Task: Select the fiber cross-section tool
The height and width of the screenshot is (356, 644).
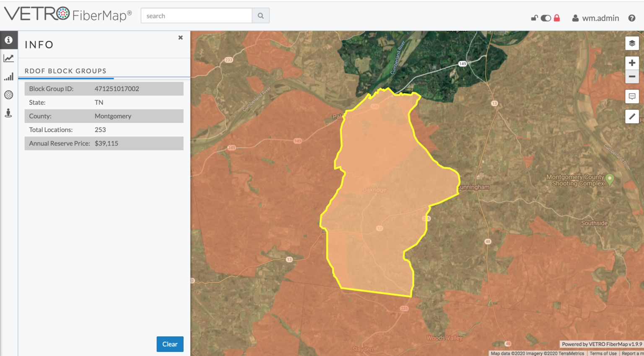Action: tap(8, 94)
